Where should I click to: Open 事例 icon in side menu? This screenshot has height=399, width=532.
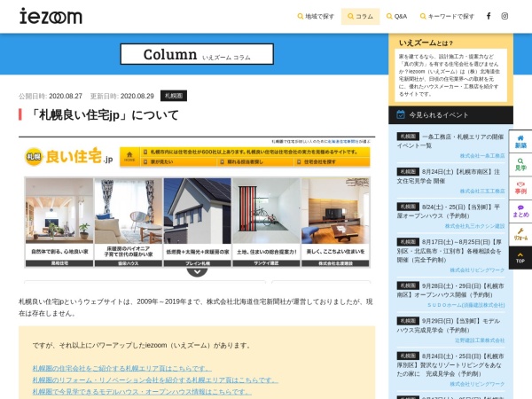pos(520,188)
